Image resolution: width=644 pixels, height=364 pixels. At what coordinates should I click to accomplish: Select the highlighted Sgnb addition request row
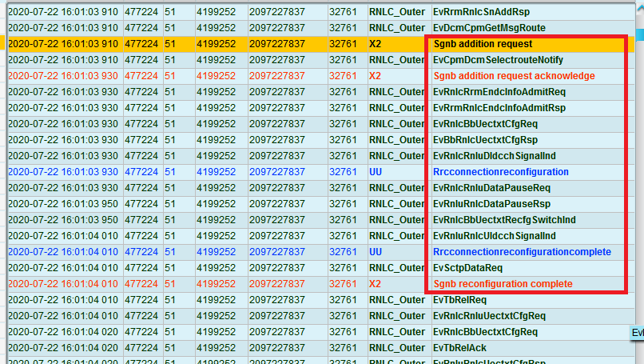click(483, 44)
